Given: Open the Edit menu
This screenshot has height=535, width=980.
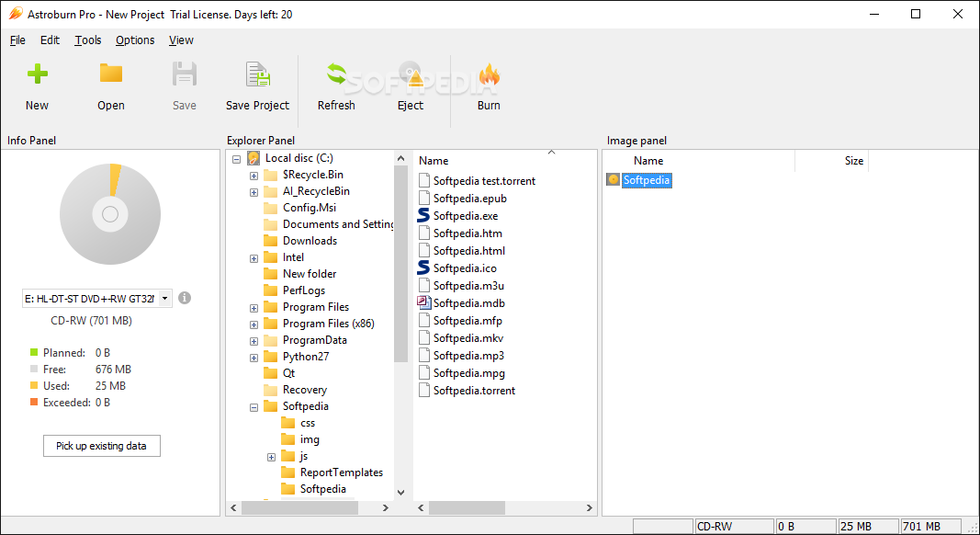Looking at the screenshot, I should click(x=50, y=40).
